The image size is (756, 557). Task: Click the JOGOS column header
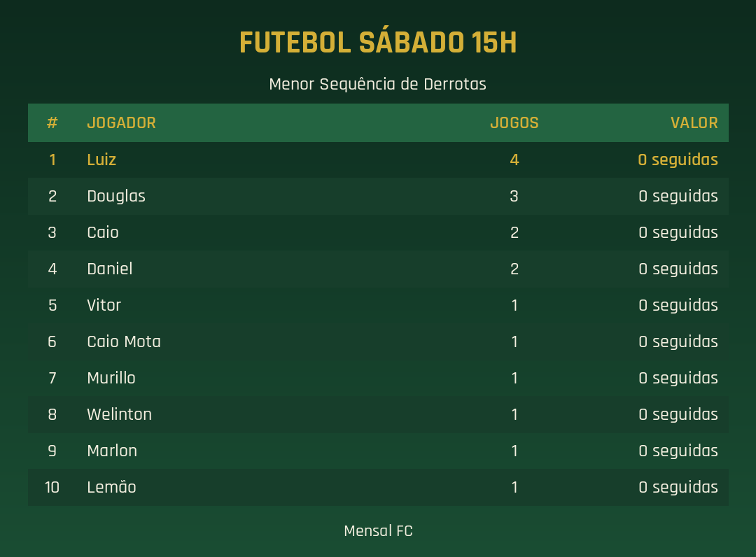[x=514, y=123]
